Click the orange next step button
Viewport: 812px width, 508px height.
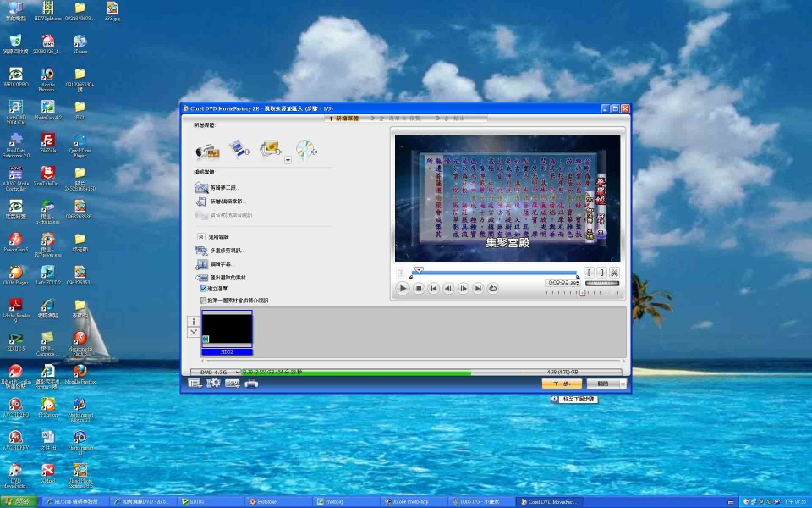point(562,384)
